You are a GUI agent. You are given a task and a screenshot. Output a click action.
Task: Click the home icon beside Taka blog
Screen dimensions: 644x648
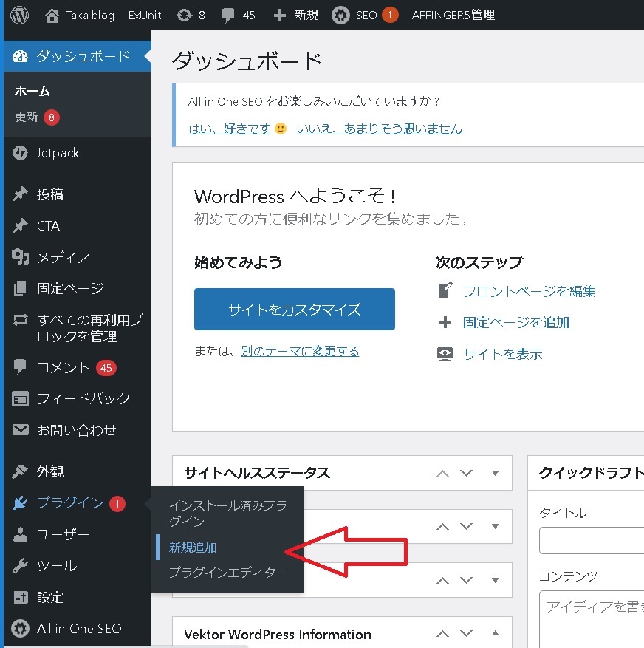(x=52, y=16)
